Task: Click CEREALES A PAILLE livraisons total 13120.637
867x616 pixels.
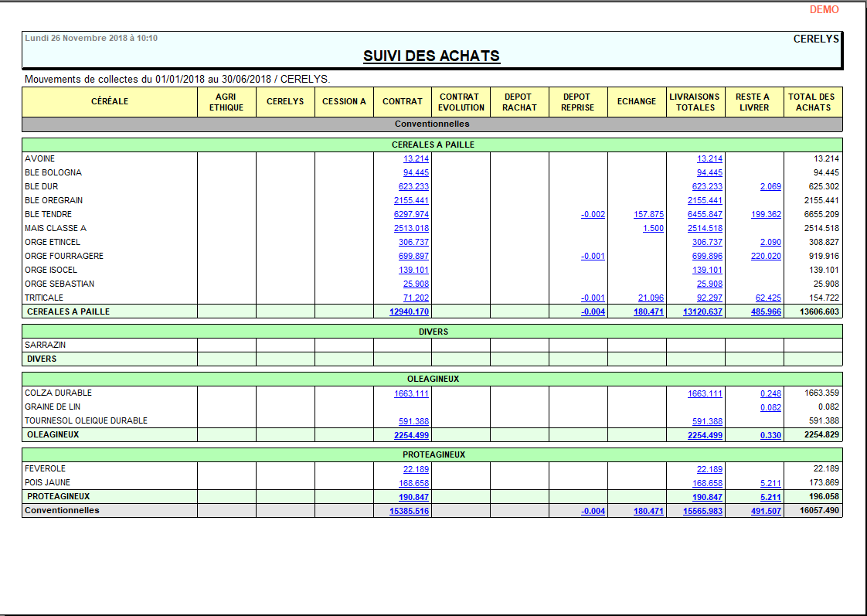Action: click(x=702, y=312)
